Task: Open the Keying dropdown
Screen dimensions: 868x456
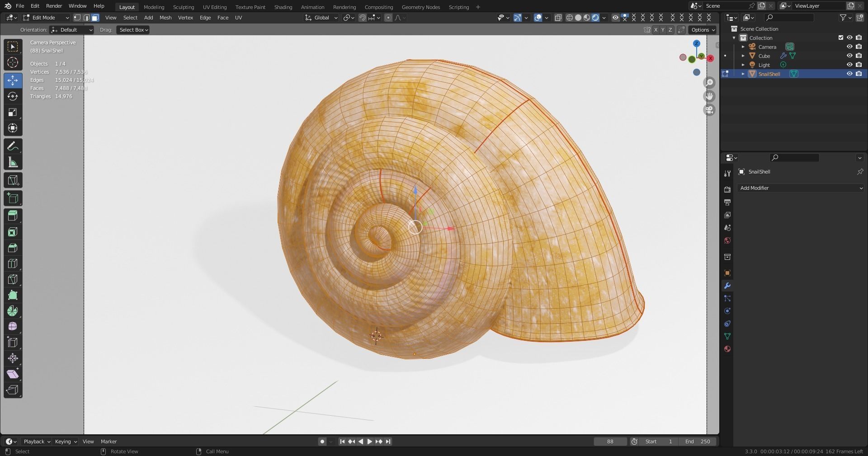Action: (x=66, y=442)
